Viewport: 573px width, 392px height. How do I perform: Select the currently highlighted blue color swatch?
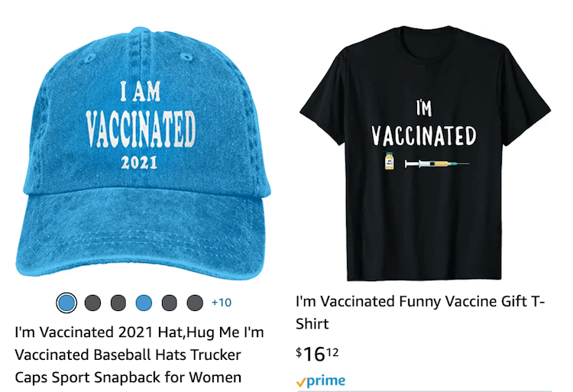[66, 303]
